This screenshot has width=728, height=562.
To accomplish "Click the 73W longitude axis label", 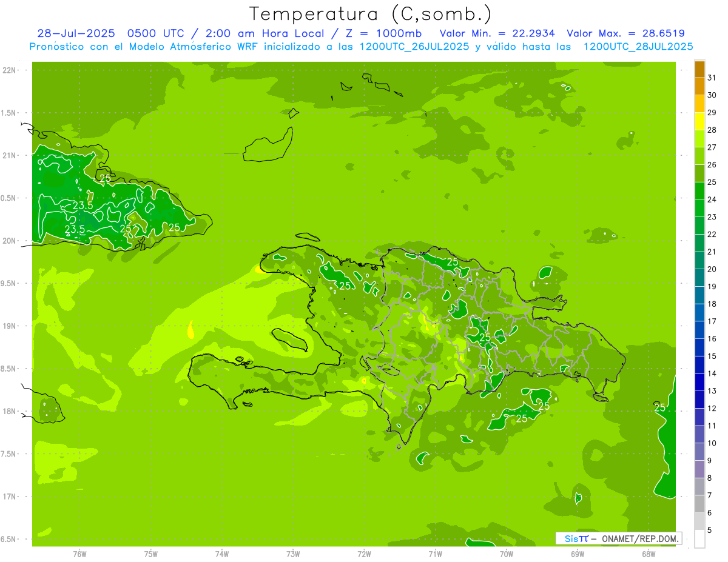I will [x=293, y=554].
